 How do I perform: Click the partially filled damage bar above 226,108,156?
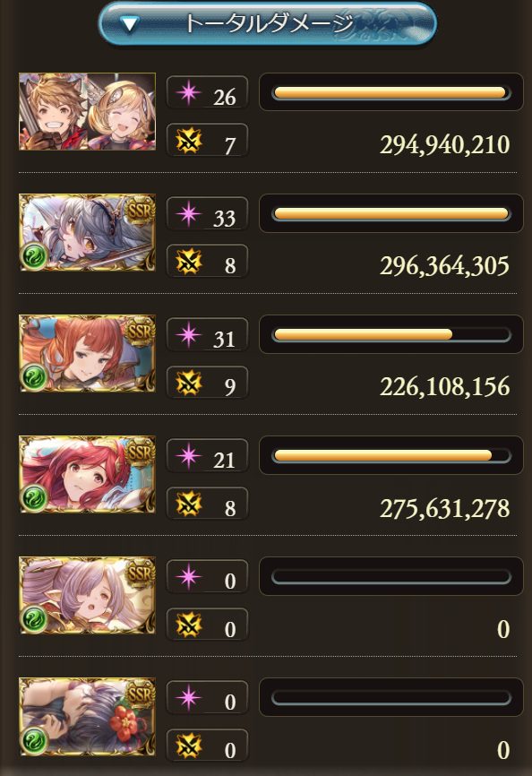point(391,334)
